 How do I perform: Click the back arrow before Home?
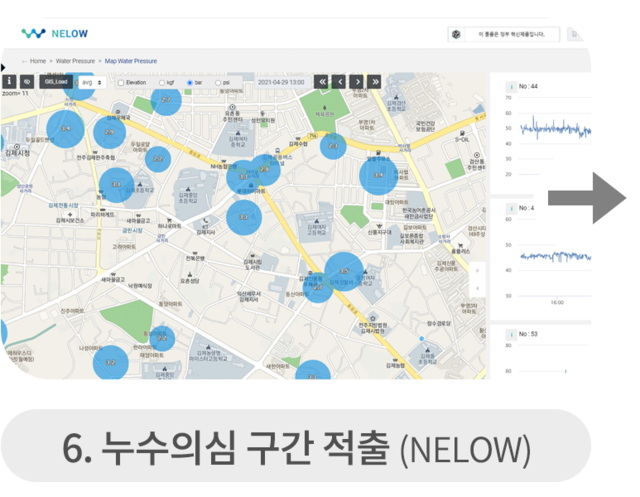click(24, 61)
